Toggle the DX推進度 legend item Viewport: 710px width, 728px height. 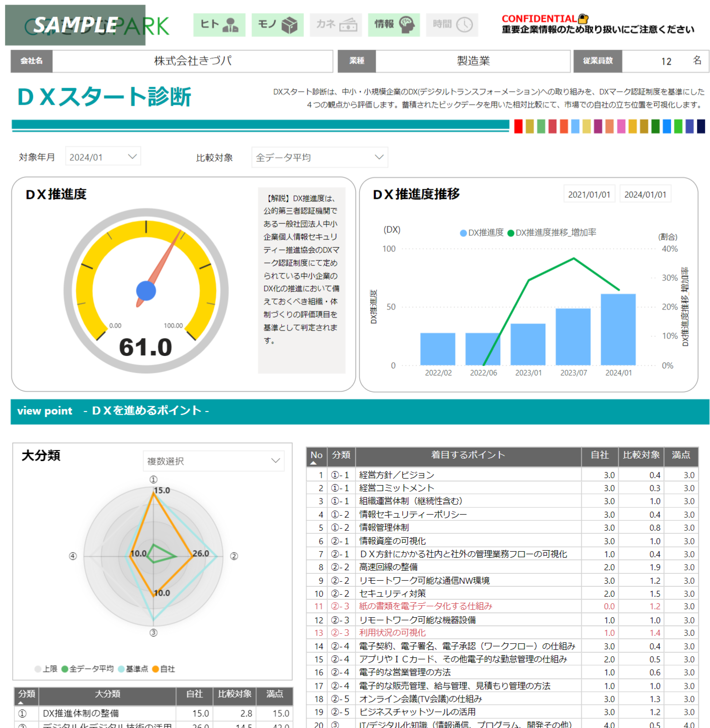(x=482, y=232)
